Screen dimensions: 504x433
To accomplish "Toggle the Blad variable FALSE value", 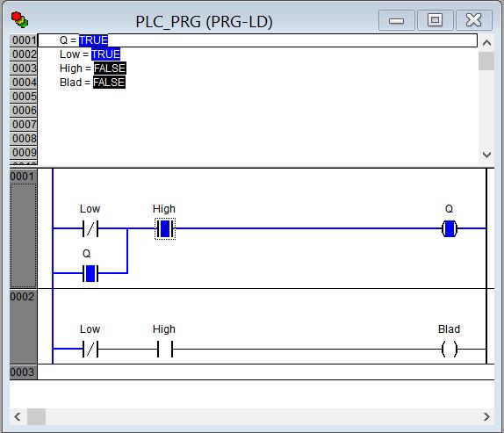I will [109, 83].
